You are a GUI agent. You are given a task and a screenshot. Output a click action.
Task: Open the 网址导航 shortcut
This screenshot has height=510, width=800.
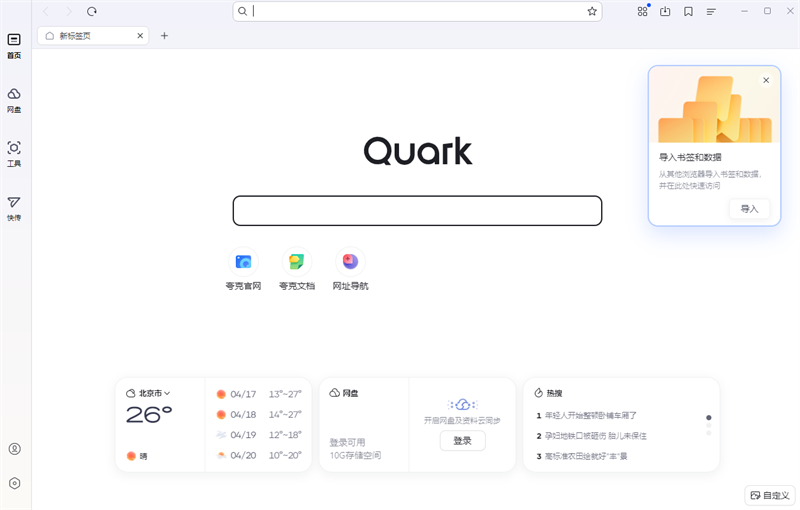(351, 269)
